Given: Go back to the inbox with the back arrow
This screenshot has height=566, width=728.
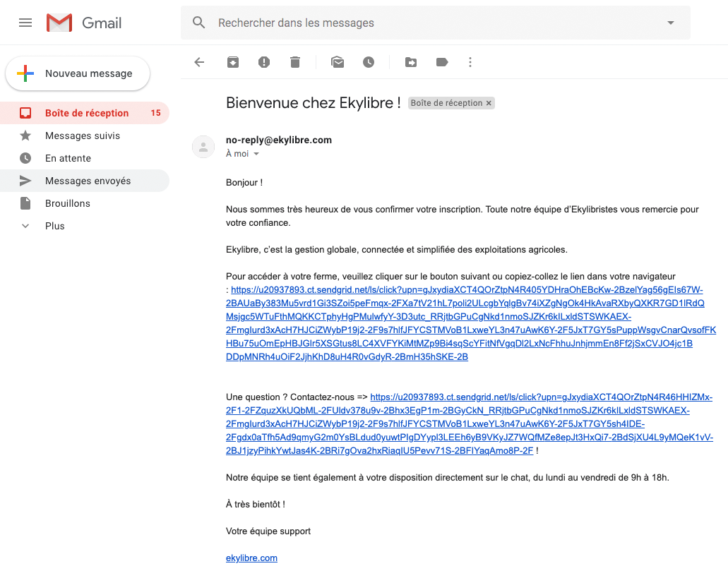Looking at the screenshot, I should (x=199, y=62).
